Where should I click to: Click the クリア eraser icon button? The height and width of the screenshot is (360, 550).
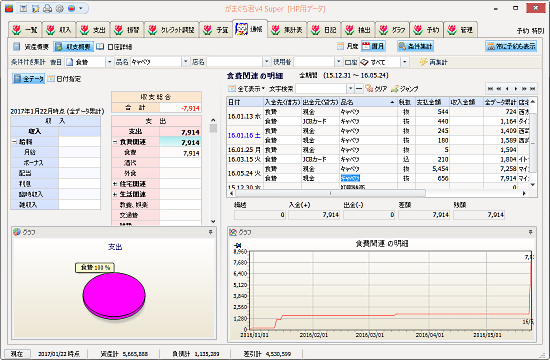[376, 89]
